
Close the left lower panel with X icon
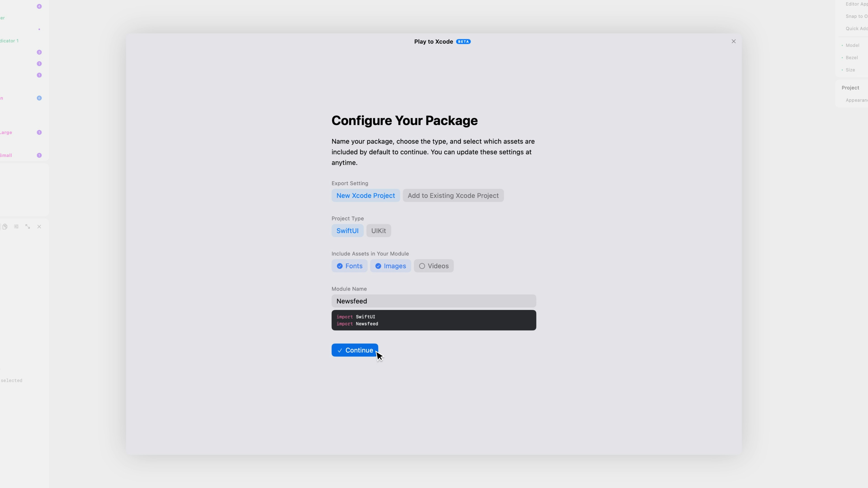[x=39, y=227]
